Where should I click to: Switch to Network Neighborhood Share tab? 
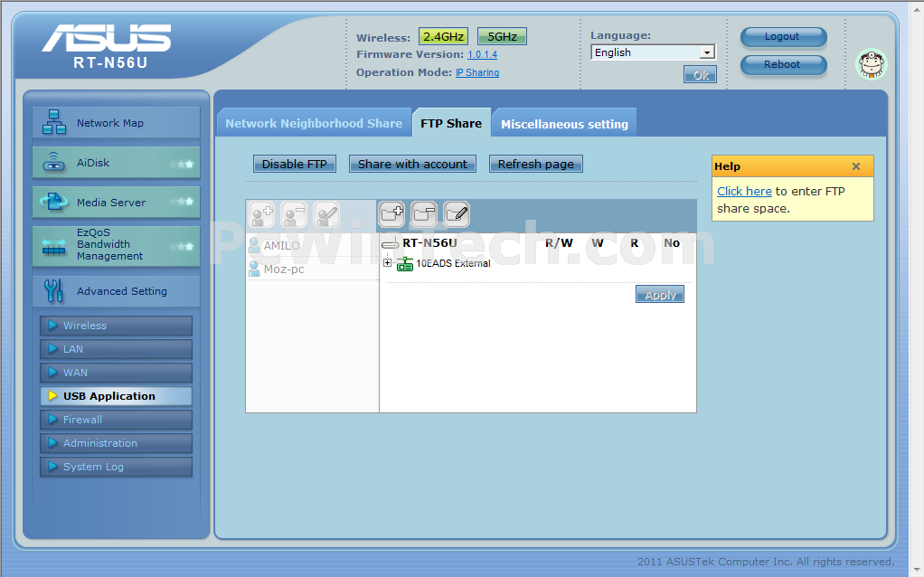314,123
